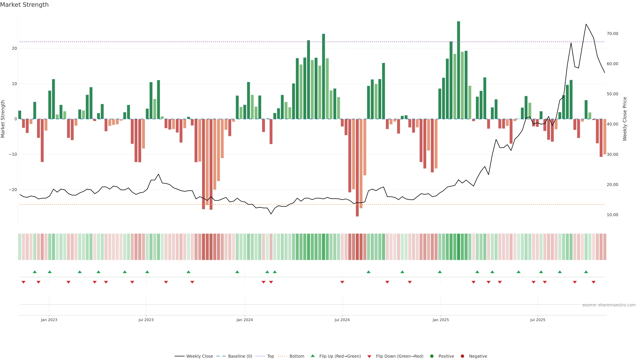Click the darkest green heatmap cell in early 2025
This screenshot has width=644, height=362.
(459, 247)
